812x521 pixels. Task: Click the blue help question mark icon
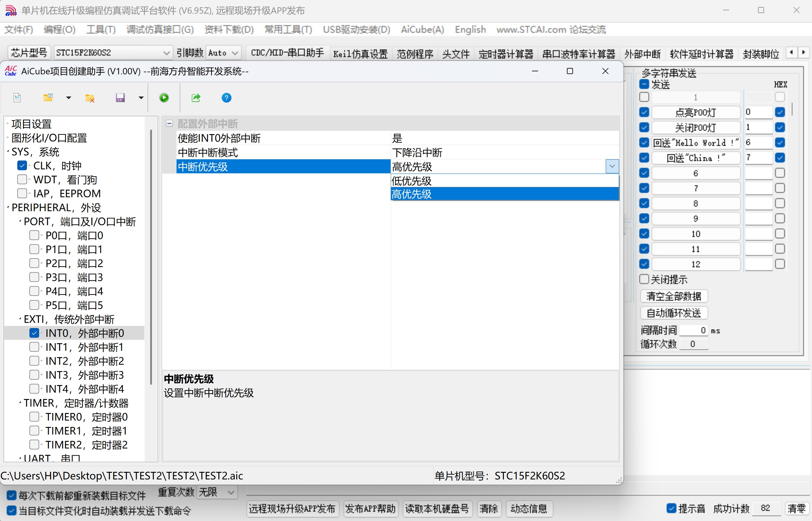(226, 98)
